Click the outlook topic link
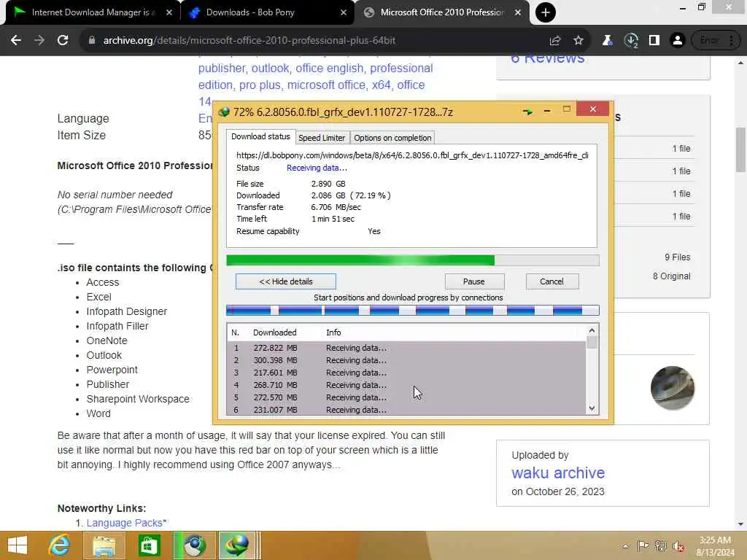Viewport: 747px width, 560px height. pyautogui.click(x=270, y=68)
